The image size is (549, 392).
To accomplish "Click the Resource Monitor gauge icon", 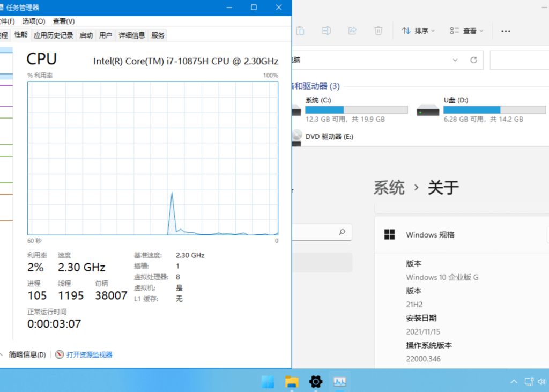I will (60, 354).
